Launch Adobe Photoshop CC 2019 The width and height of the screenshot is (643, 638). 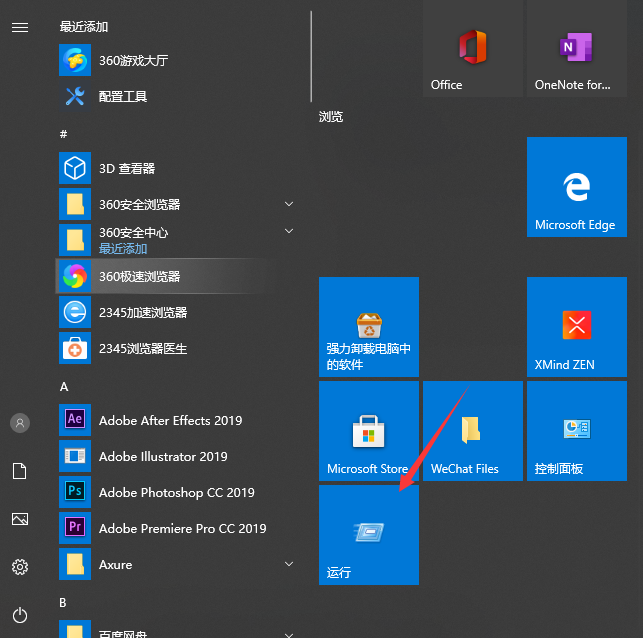pyautogui.click(x=176, y=492)
